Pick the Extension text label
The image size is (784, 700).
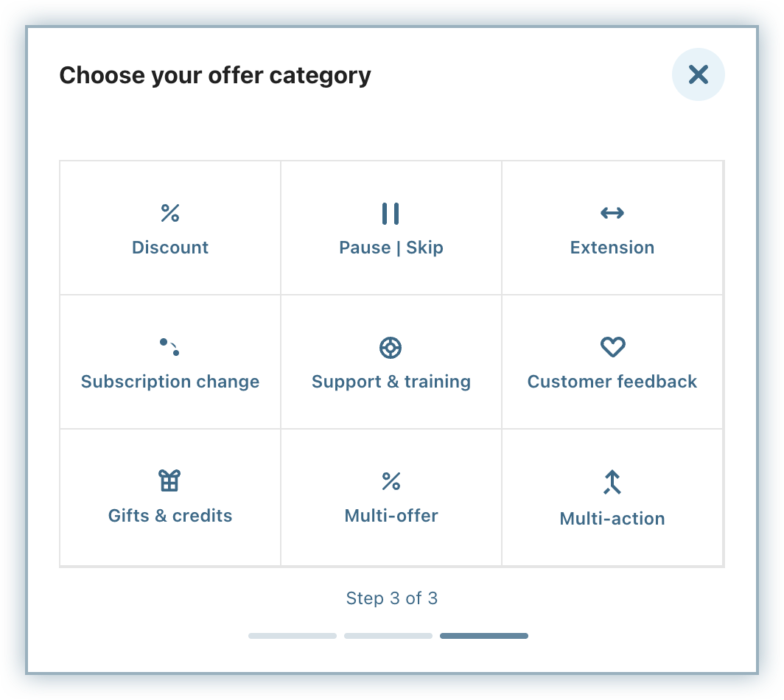point(612,248)
